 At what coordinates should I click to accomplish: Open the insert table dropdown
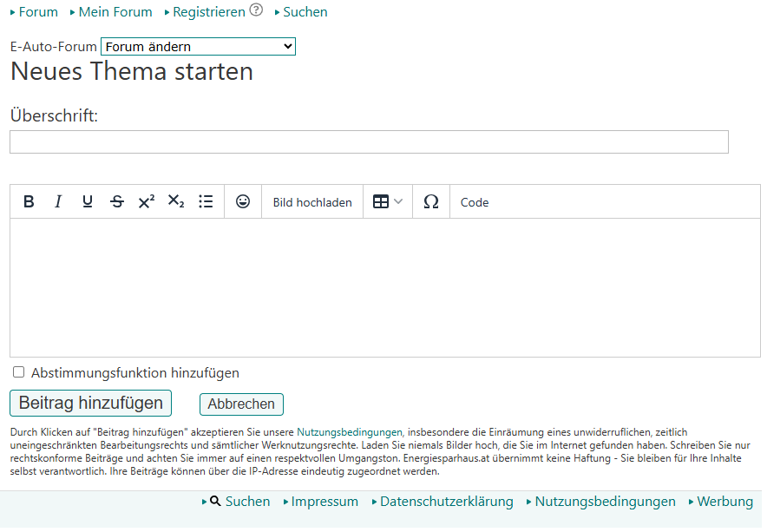[388, 201]
